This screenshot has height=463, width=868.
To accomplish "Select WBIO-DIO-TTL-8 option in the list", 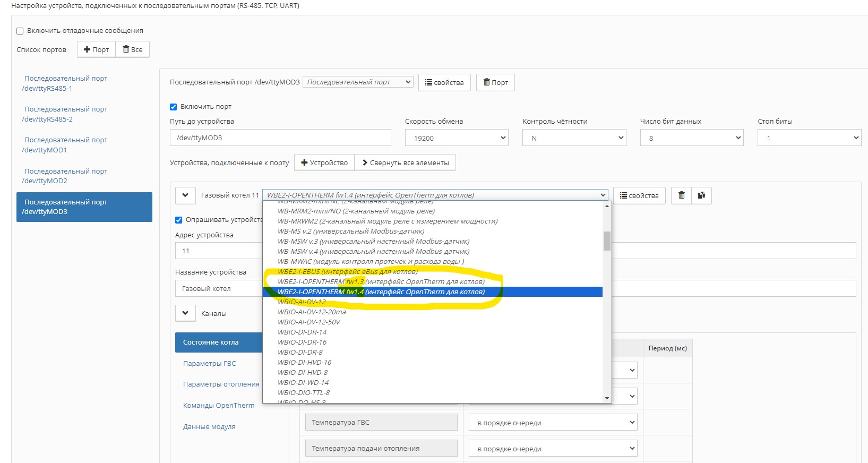I will pos(433,393).
